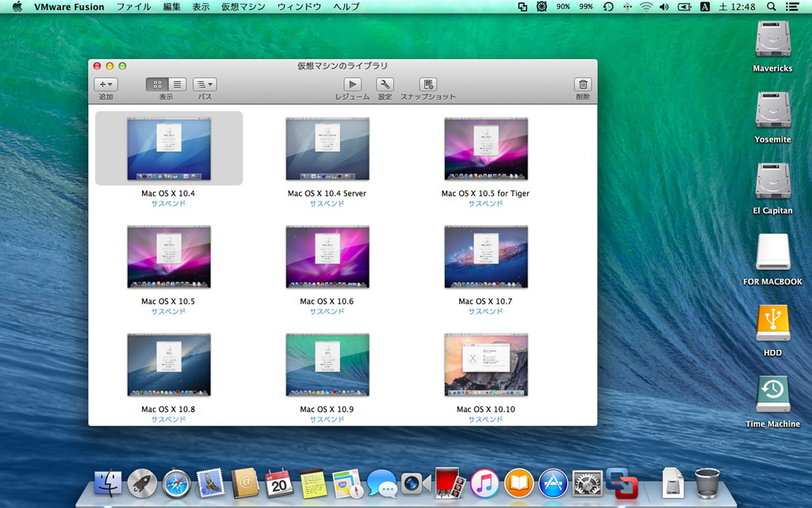Switch library to icon grid view
This screenshot has width=812, height=508.
(157, 84)
